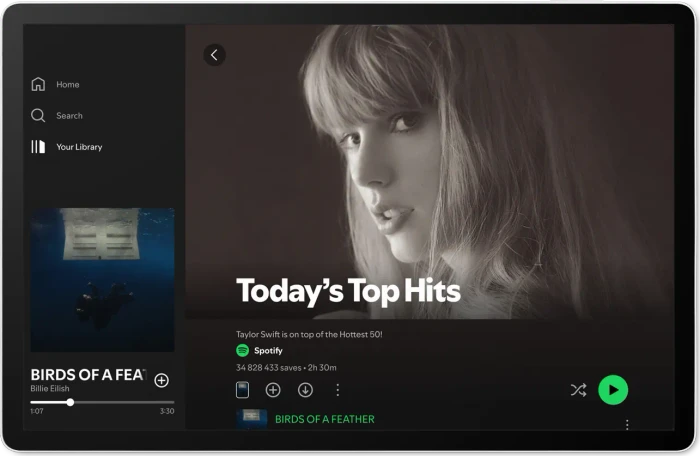Click the elapsed time 1:07
The image size is (700, 456).
37,411
